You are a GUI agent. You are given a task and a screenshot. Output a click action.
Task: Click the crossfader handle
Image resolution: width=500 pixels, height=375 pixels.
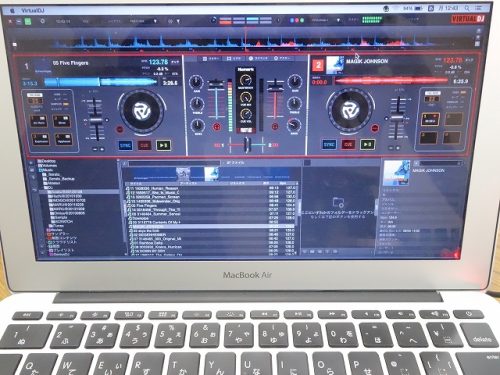[x=247, y=145]
